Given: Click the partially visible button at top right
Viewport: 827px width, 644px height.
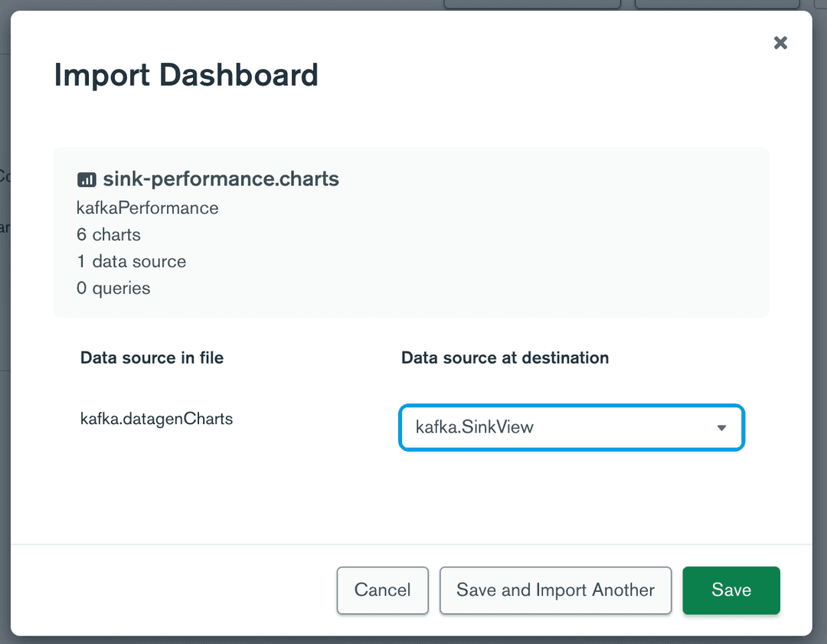Looking at the screenshot, I should (x=717, y=4).
